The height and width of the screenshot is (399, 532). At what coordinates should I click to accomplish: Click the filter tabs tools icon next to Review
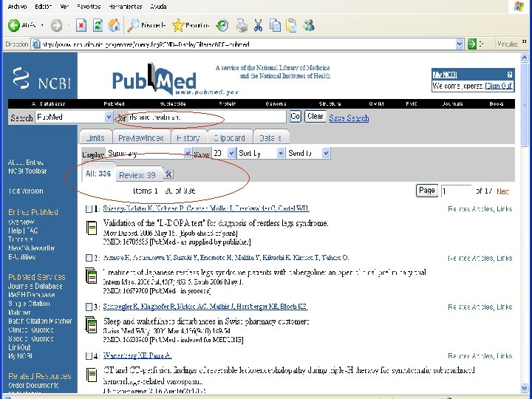(x=168, y=174)
